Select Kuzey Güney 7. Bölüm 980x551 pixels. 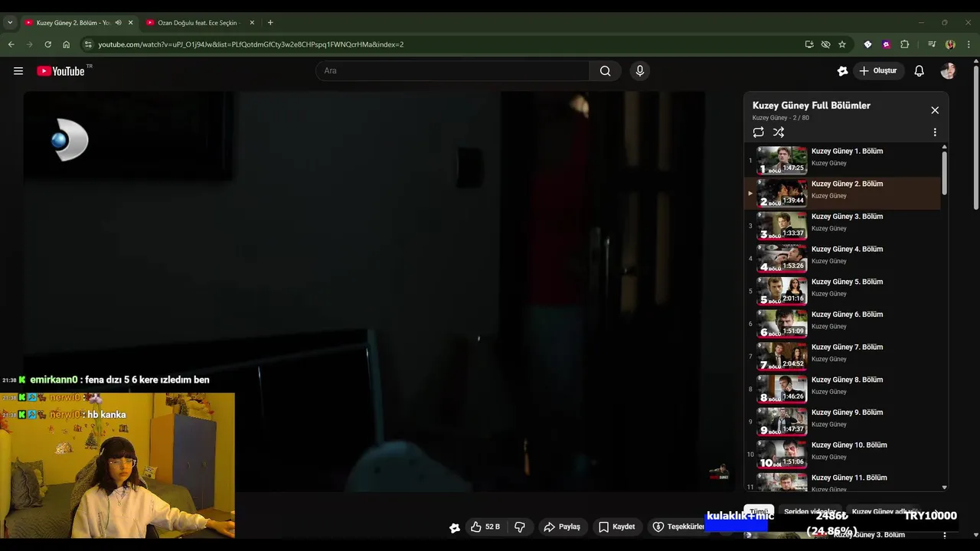click(842, 356)
